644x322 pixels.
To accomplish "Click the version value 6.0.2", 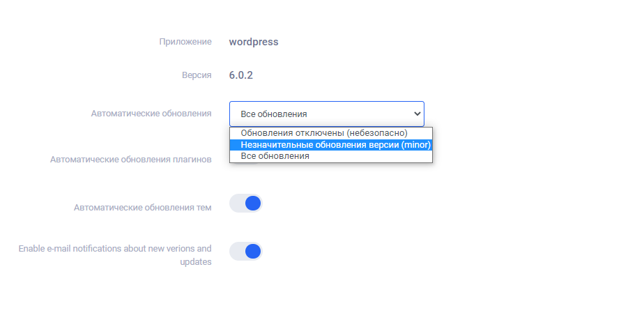I will pos(240,75).
